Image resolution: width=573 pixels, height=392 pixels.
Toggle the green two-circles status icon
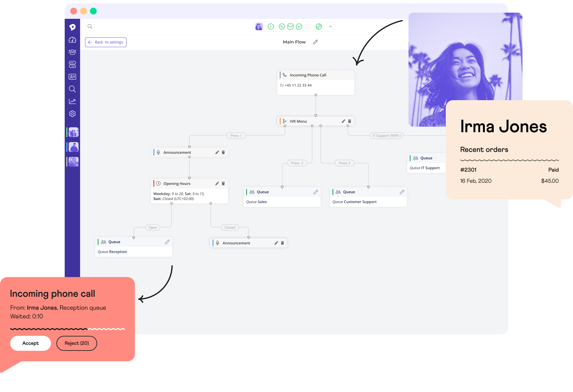pyautogui.click(x=319, y=26)
